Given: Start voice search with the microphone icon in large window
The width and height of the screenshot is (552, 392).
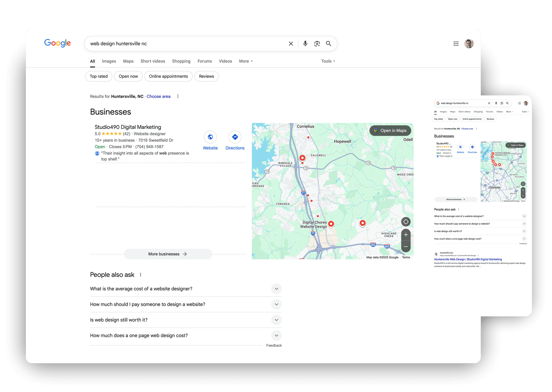Looking at the screenshot, I should point(305,44).
